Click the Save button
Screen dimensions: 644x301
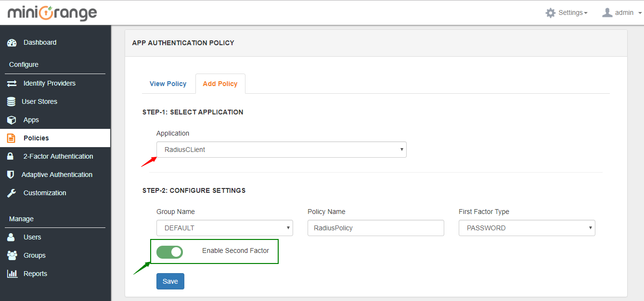[170, 281]
